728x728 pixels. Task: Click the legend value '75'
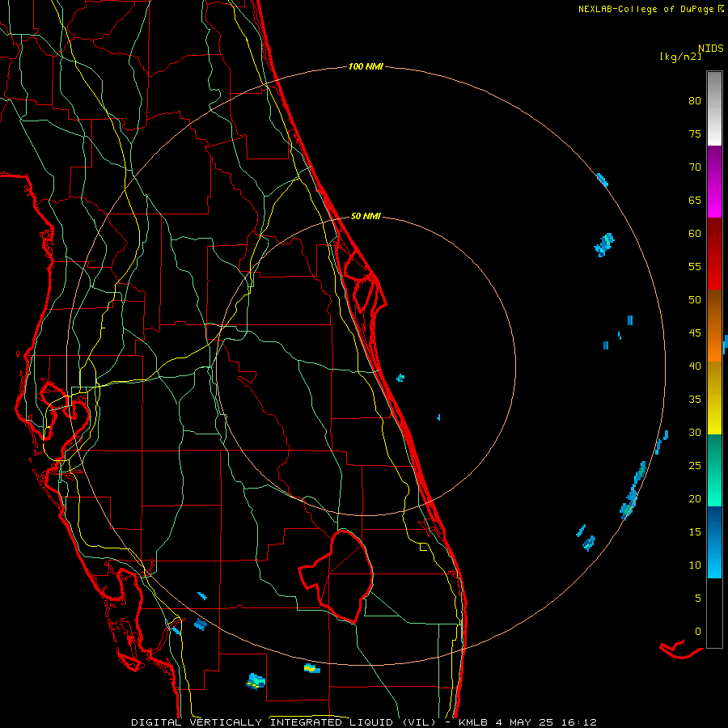[x=695, y=134]
